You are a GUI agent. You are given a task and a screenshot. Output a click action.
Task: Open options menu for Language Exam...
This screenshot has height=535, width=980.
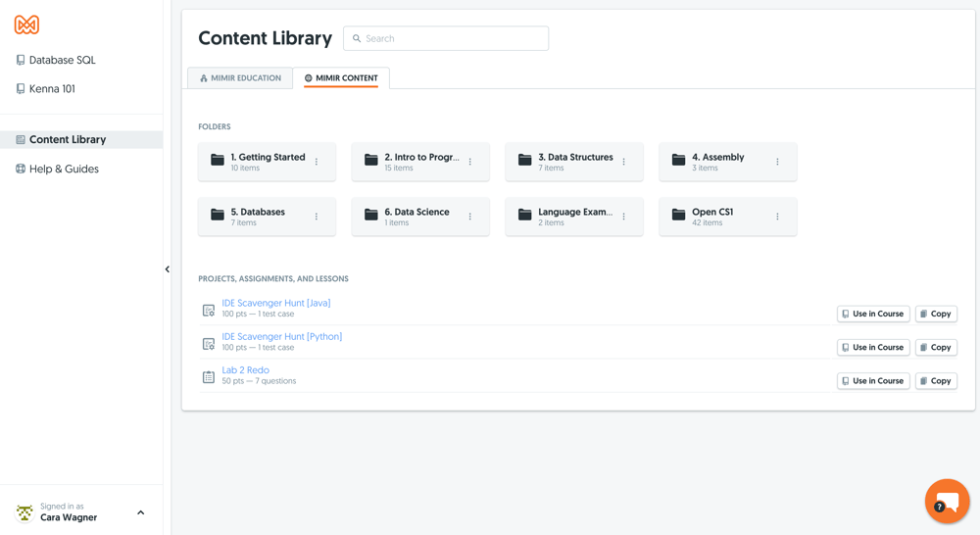[x=623, y=217]
